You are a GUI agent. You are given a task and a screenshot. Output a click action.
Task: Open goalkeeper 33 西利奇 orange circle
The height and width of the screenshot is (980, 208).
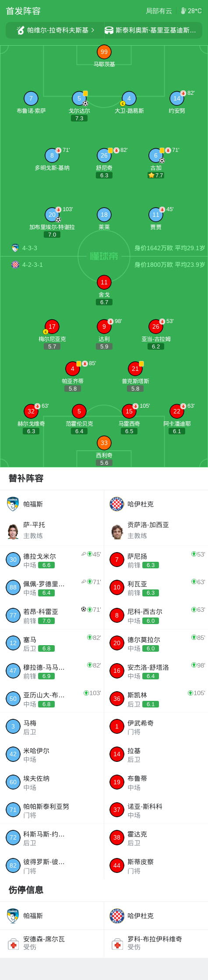104,443
